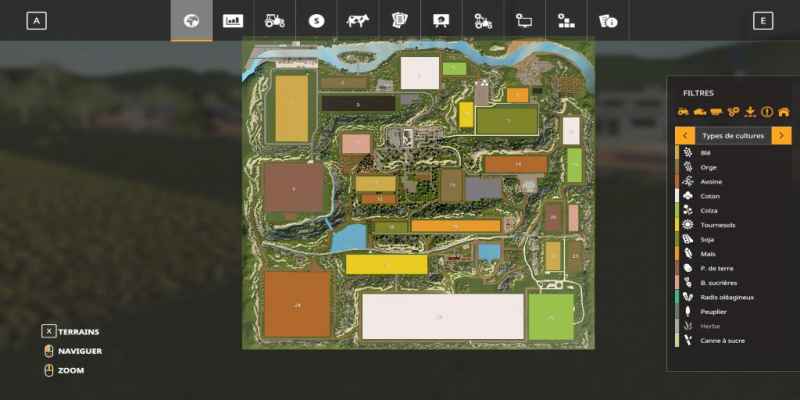Viewport: 800px width, 400px height.
Task: Select the black field on the map
Action: click(x=358, y=104)
